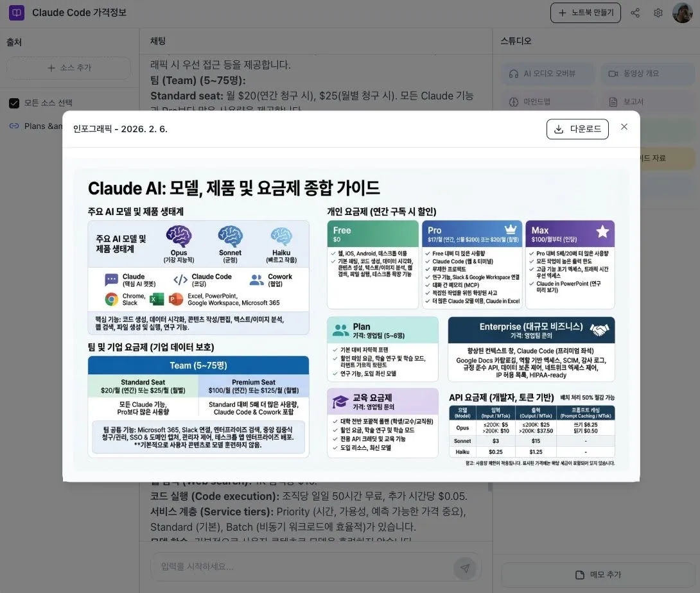700x593 pixels.
Task: Click the 코드 실행 (Code execution) chat line
Action: [x=308, y=496]
